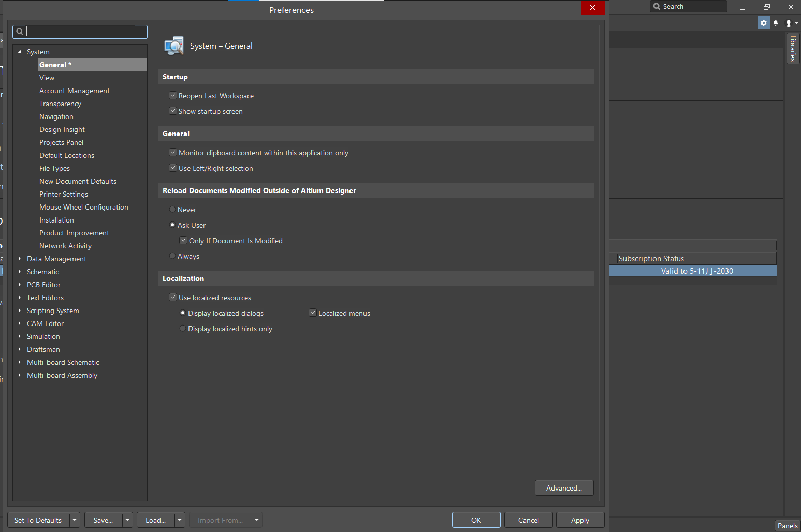Expand the Schematic tree node
Image resolution: width=801 pixels, height=532 pixels.
point(20,272)
